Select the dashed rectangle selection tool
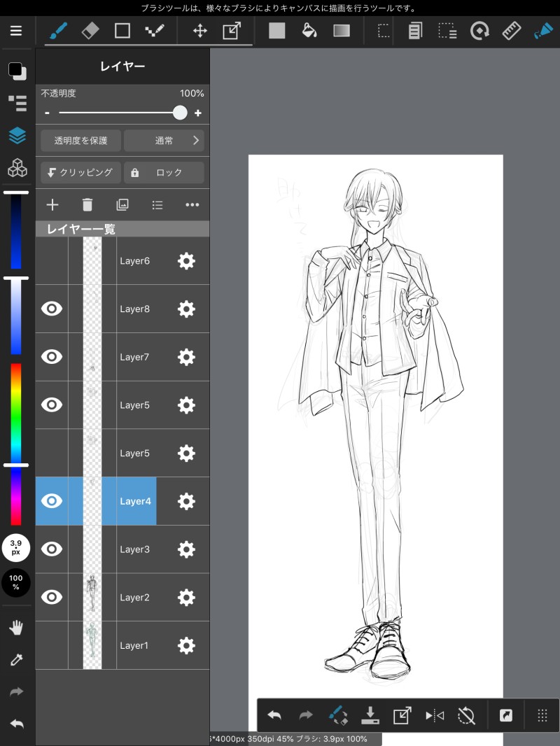 (x=384, y=31)
